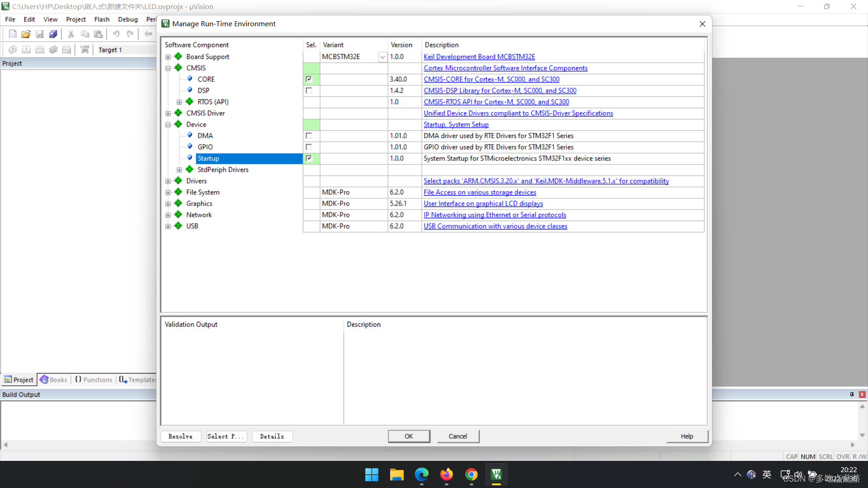Click the Build Output vertical scrollbar down arrow
The width and height of the screenshot is (868, 488).
click(862, 435)
